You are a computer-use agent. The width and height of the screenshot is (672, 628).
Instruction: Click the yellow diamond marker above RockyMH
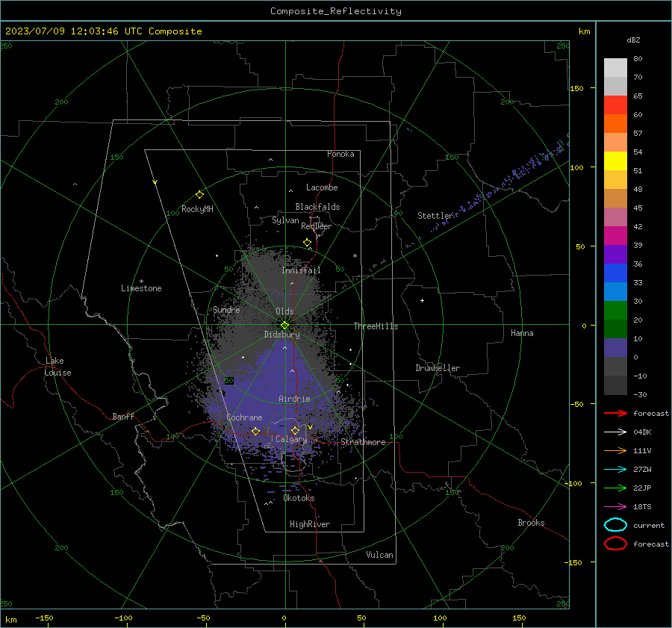[199, 195]
